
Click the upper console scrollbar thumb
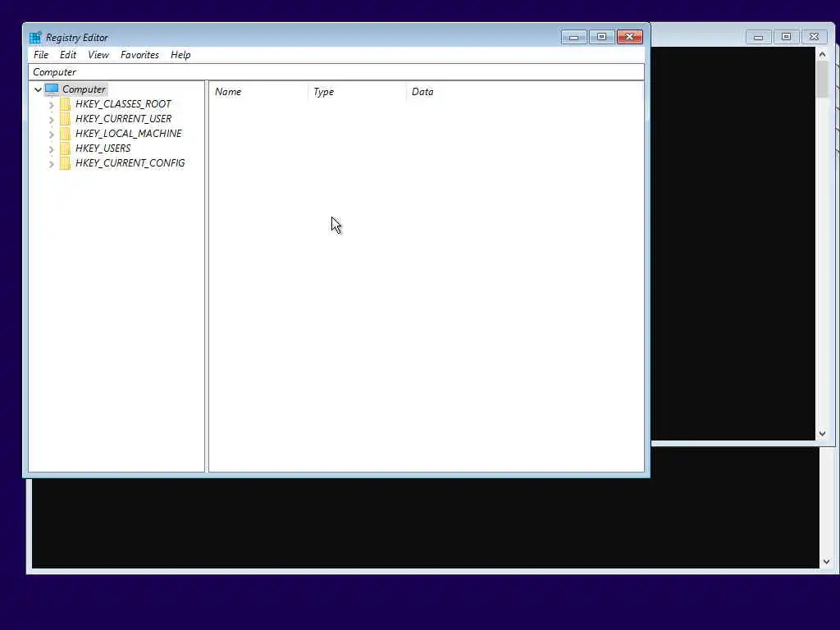pos(822,80)
